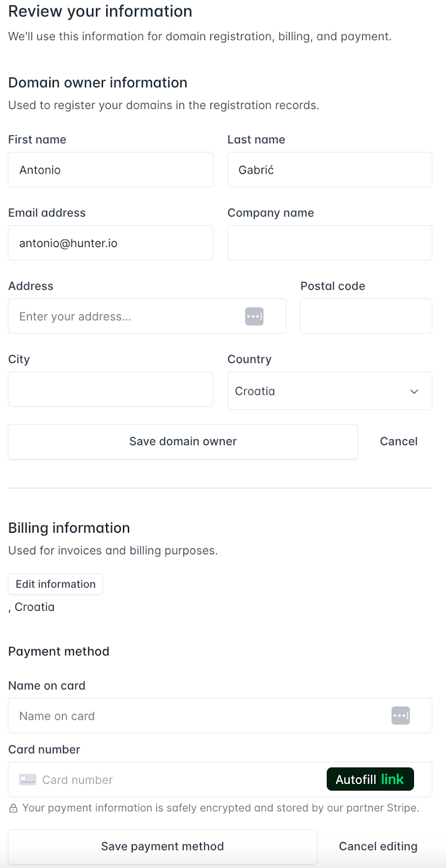Screen dimensions: 446x868
Task: Click Cancel editing for payment method
Action: coord(378,846)
